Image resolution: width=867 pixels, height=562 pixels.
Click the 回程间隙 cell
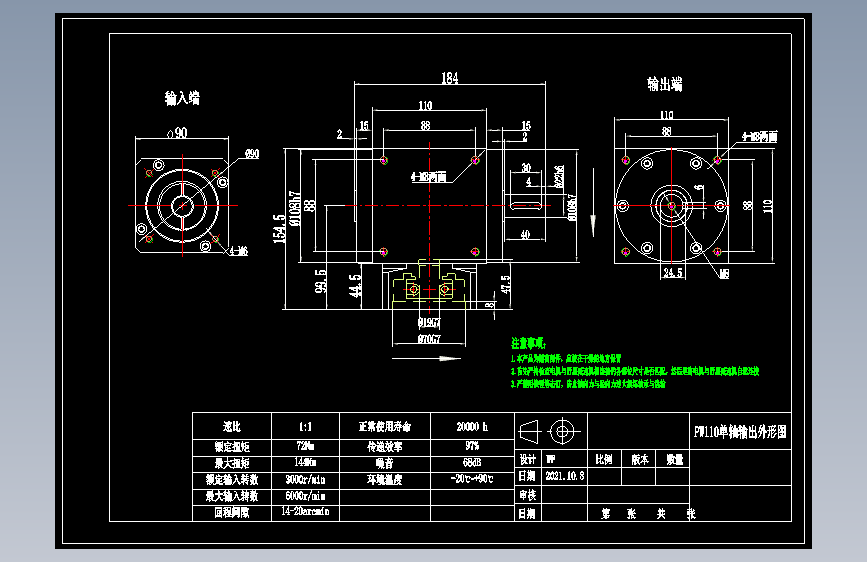[232, 513]
